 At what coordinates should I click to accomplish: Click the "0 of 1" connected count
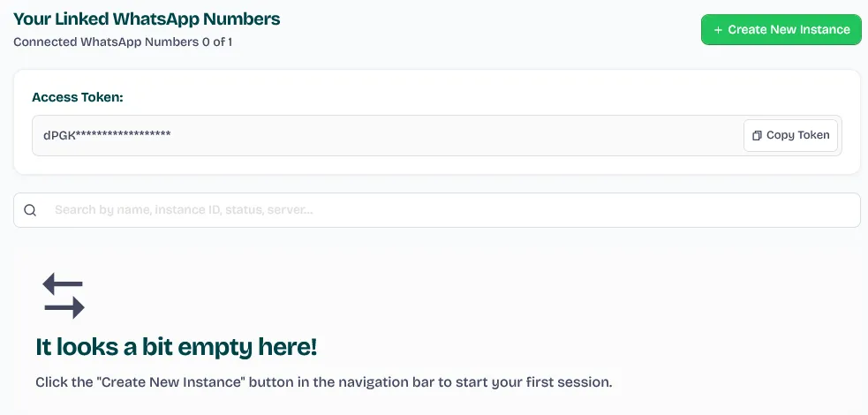pos(215,41)
